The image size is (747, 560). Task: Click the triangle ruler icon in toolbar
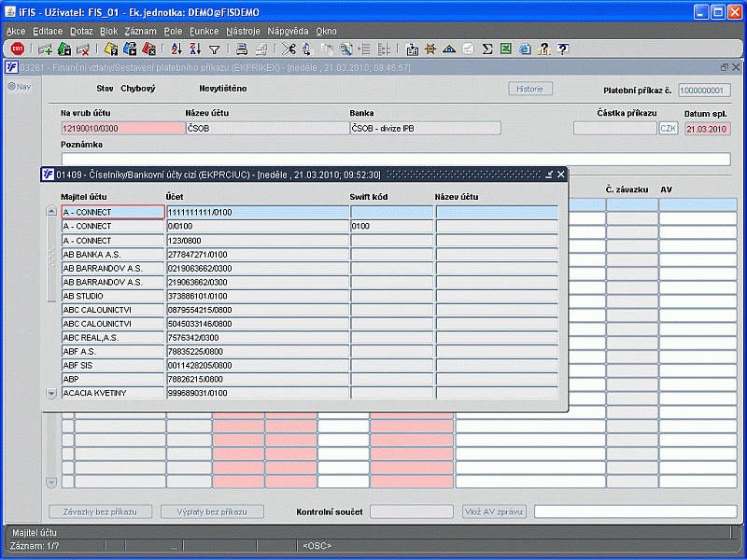click(449, 49)
